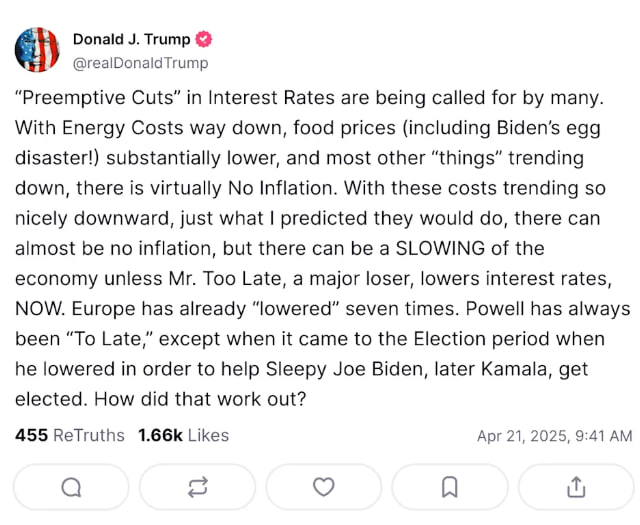Click the post's opening line "Preemptive Cuts"
The height and width of the screenshot is (525, 640).
click(x=98, y=98)
